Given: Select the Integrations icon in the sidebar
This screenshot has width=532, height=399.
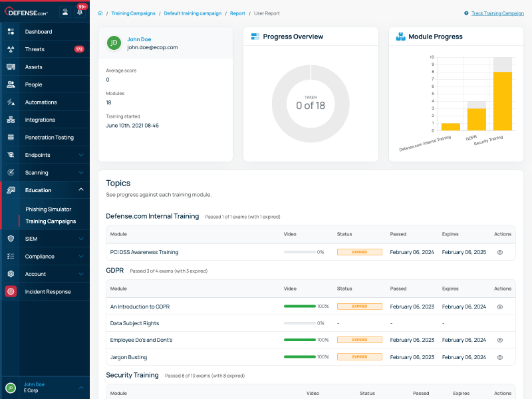Looking at the screenshot, I should pos(10,119).
